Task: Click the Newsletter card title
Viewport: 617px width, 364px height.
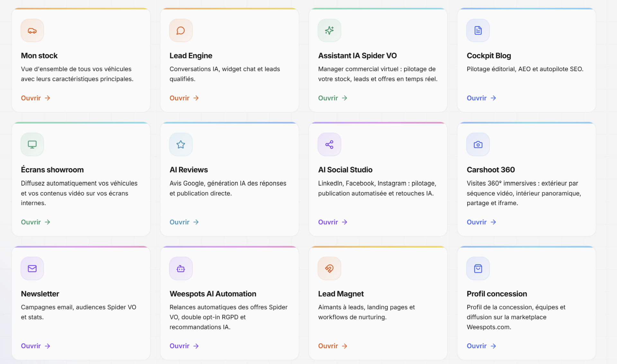Action: pos(40,294)
